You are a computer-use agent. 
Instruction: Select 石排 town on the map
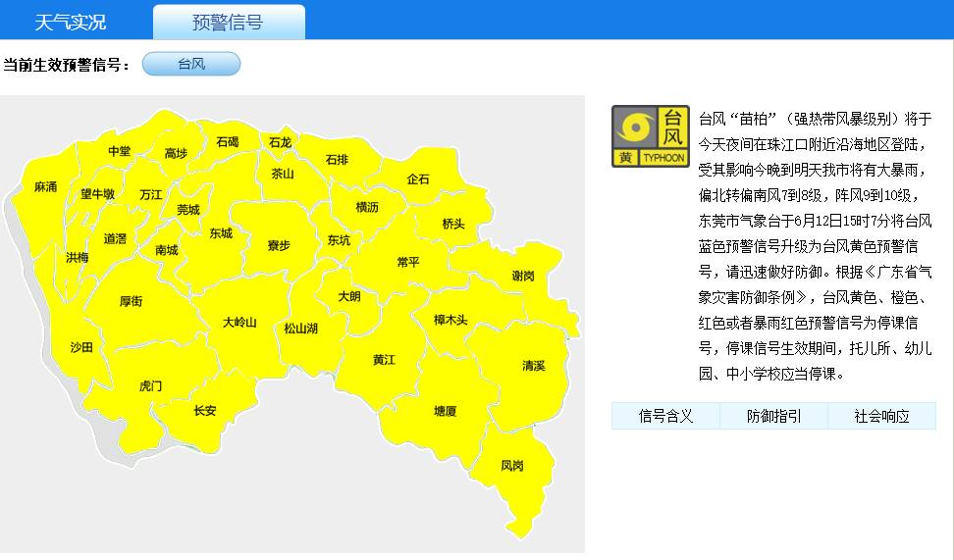[x=337, y=160]
